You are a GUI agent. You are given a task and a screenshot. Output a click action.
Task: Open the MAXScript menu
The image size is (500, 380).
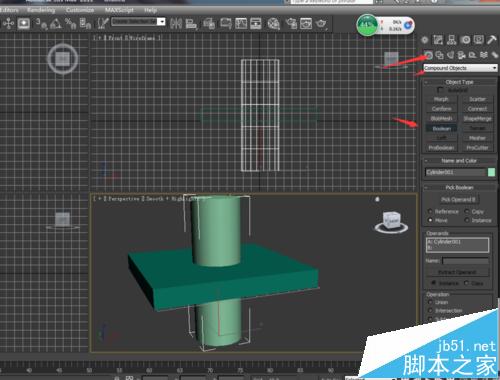click(119, 10)
